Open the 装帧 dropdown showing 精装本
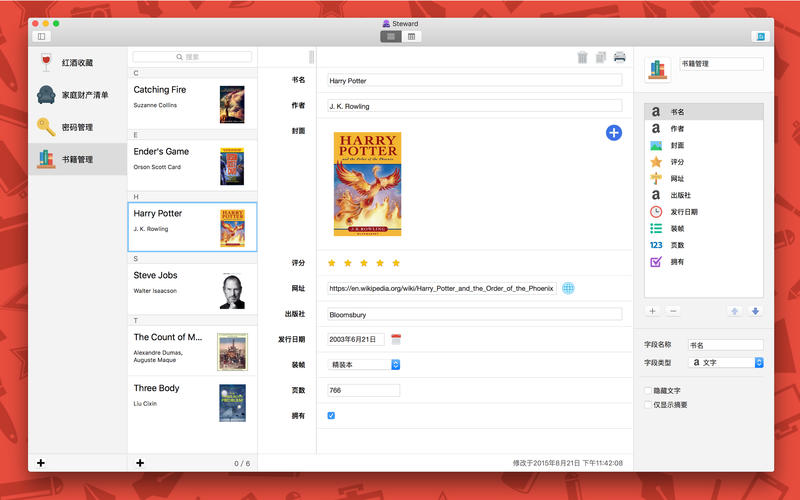Image resolution: width=800 pixels, height=500 pixels. (364, 365)
